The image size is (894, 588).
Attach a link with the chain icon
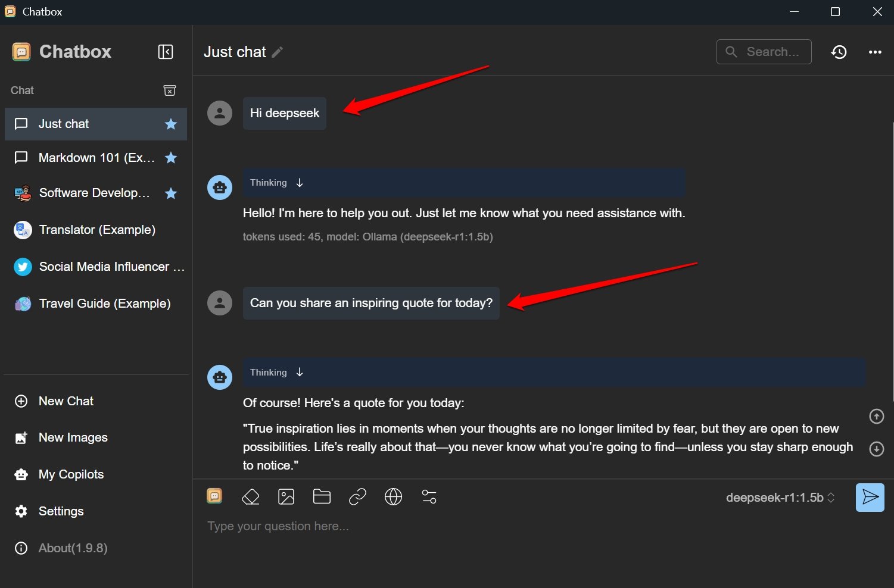[x=357, y=496]
